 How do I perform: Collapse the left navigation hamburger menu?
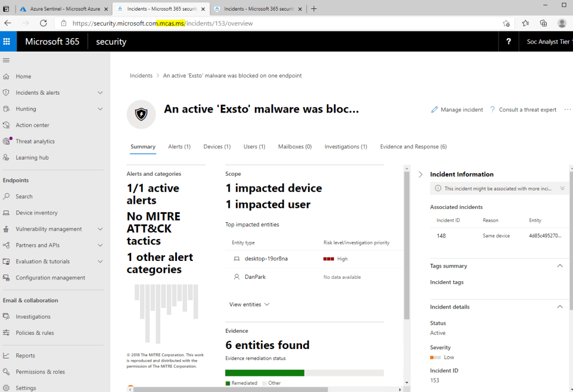[x=6, y=60]
